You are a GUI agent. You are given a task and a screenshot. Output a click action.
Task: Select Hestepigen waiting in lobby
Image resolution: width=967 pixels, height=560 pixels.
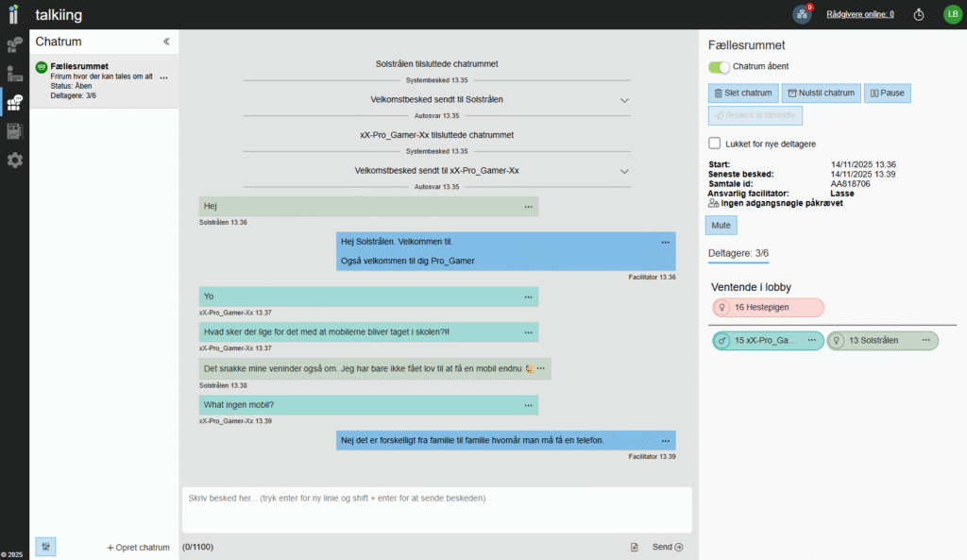click(x=769, y=308)
